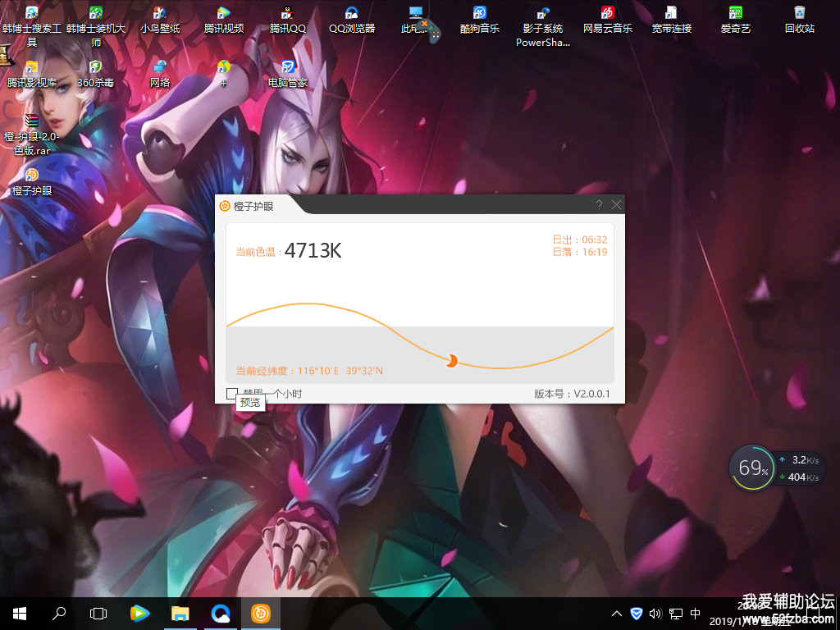Image resolution: width=840 pixels, height=630 pixels.
Task: Open the 腾讯视频 desktop icon
Action: [x=224, y=21]
